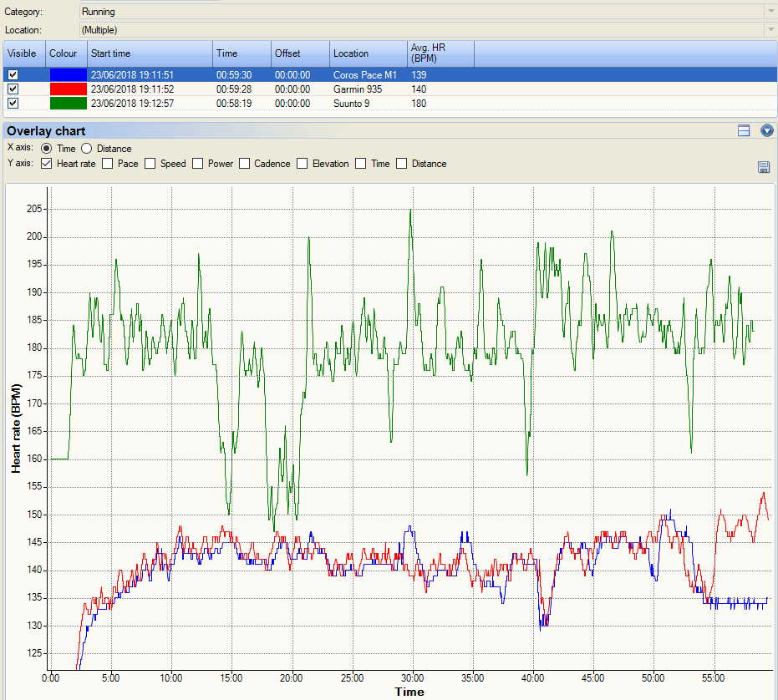Enable the Cadence Y axis checkbox
This screenshot has height=700, width=778.
click(x=245, y=164)
